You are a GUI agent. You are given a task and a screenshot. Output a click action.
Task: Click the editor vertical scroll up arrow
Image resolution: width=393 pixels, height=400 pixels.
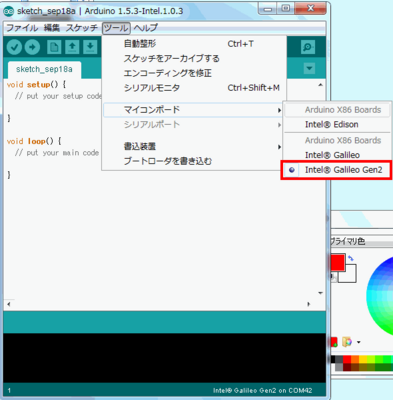[320, 85]
